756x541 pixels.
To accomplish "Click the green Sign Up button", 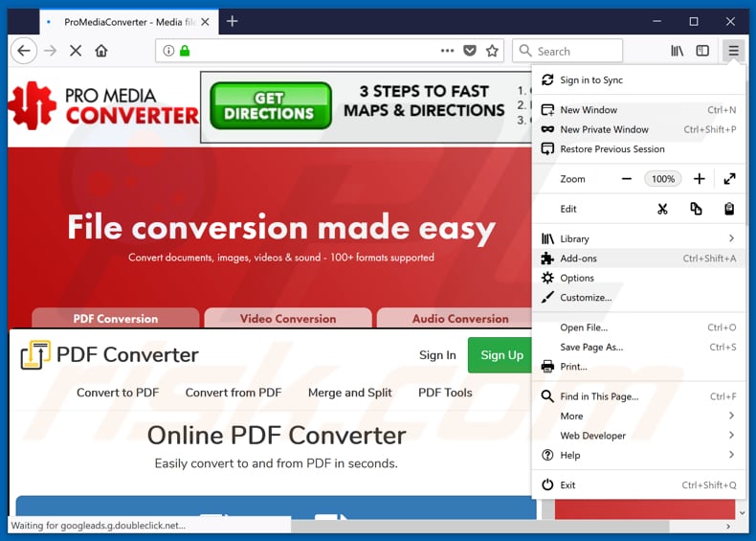I will coord(501,355).
